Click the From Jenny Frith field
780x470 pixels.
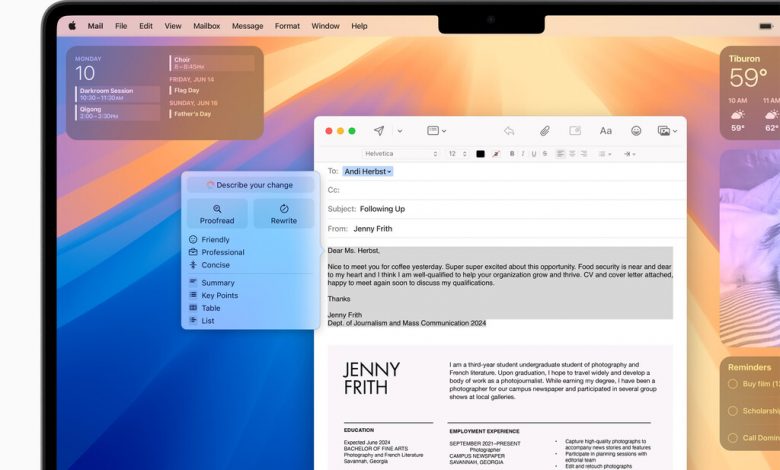pyautogui.click(x=500, y=229)
